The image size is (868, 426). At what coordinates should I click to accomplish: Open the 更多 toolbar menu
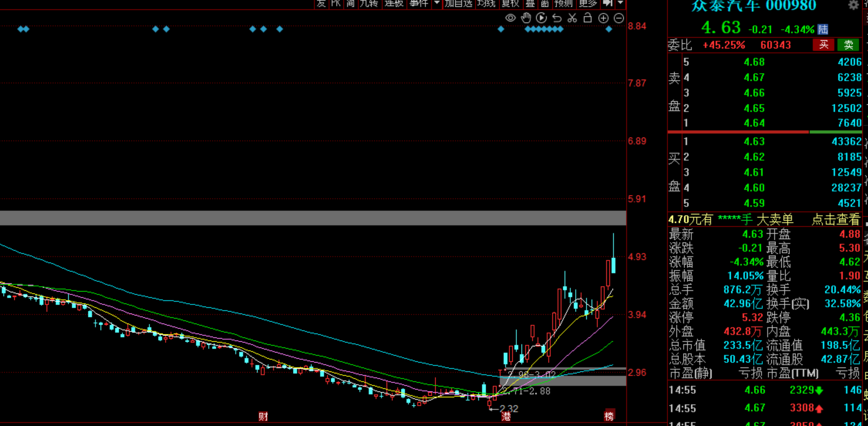click(x=587, y=3)
